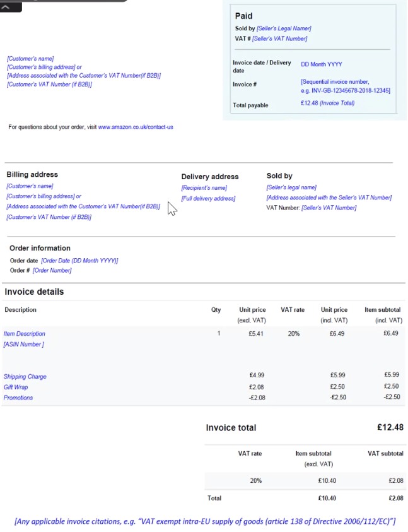Click Recipient's name under Delivery address

tap(204, 188)
